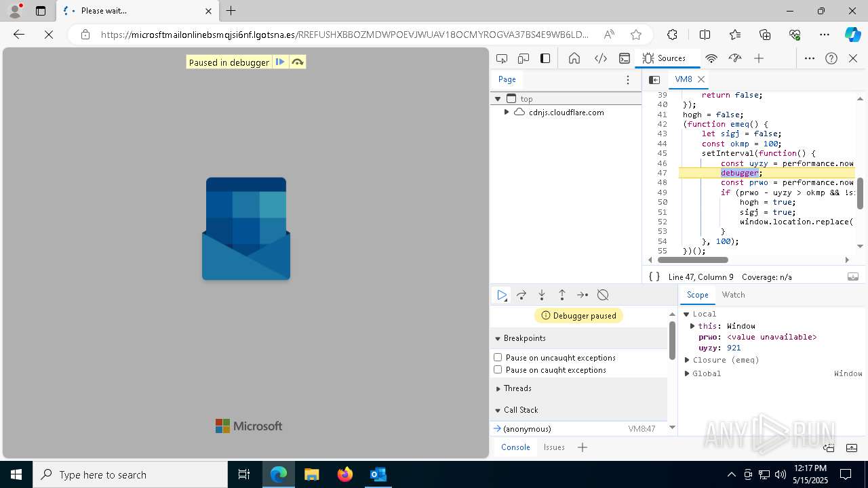Open DevTools help
This screenshot has width=868, height=488.
tap(831, 58)
